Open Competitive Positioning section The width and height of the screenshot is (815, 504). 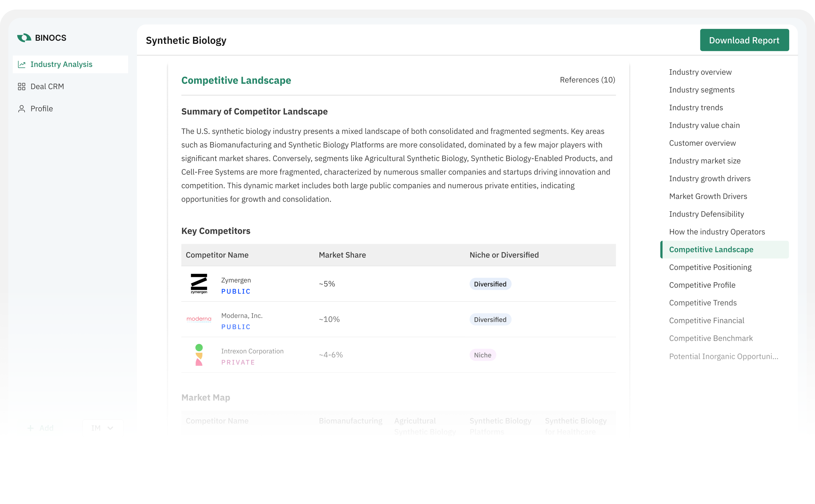point(710,267)
